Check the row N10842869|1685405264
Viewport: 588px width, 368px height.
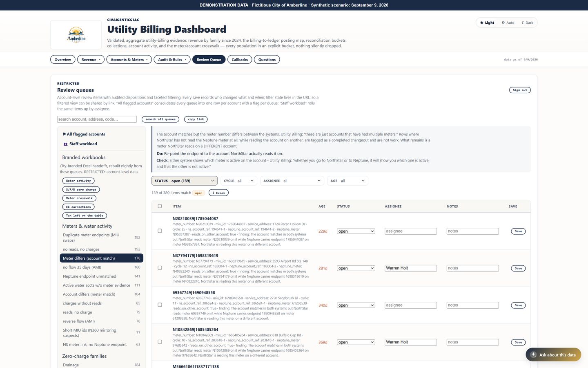(160, 342)
